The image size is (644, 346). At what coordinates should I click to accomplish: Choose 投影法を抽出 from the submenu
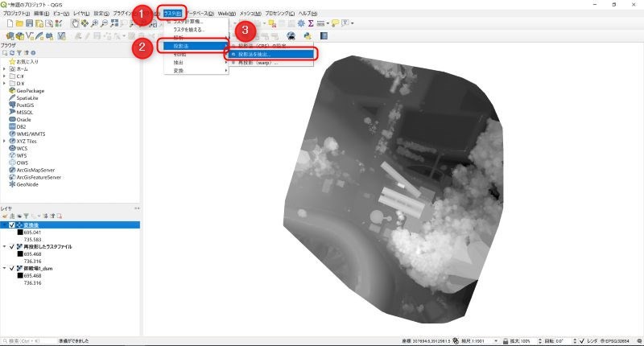(270, 54)
